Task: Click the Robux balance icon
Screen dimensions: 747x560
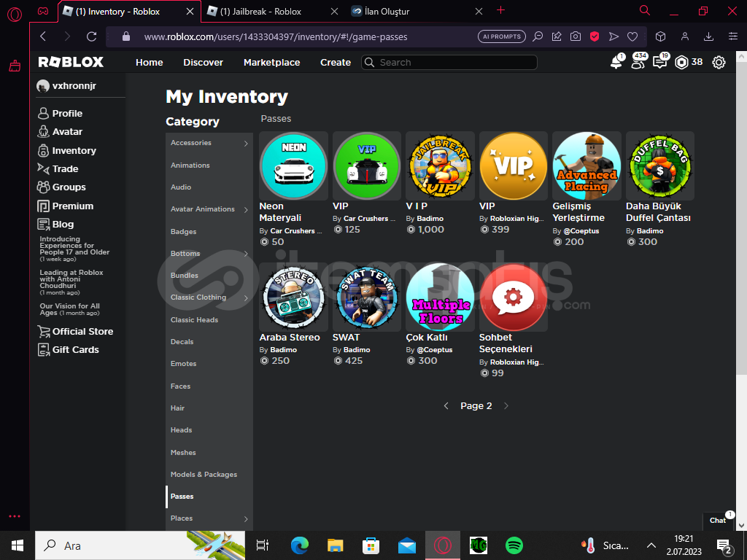Action: click(682, 63)
